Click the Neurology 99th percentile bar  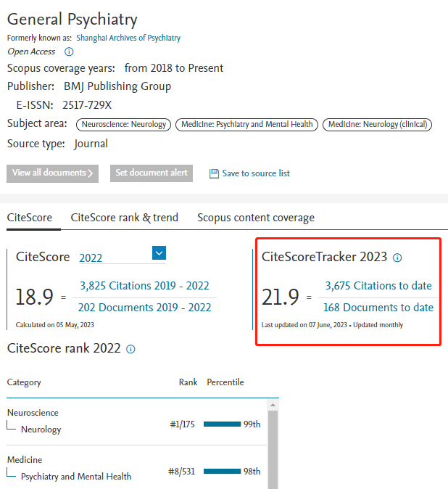(x=222, y=424)
